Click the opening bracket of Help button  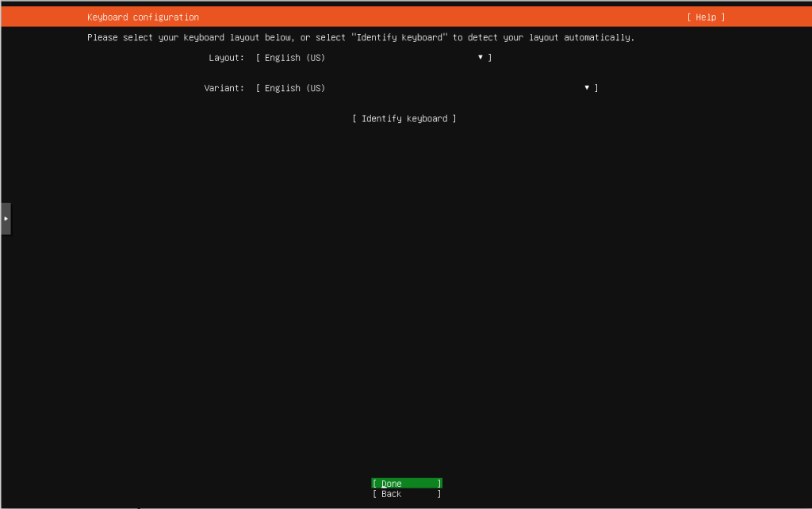click(x=689, y=17)
